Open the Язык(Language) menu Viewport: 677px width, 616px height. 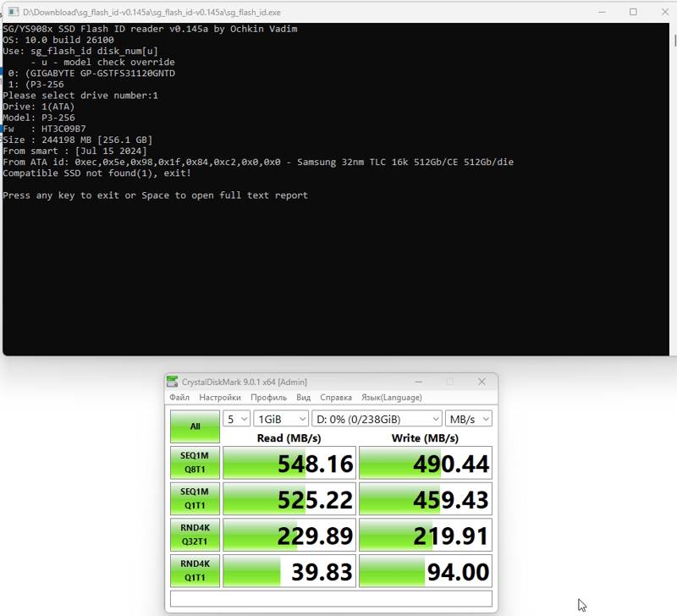(392, 398)
